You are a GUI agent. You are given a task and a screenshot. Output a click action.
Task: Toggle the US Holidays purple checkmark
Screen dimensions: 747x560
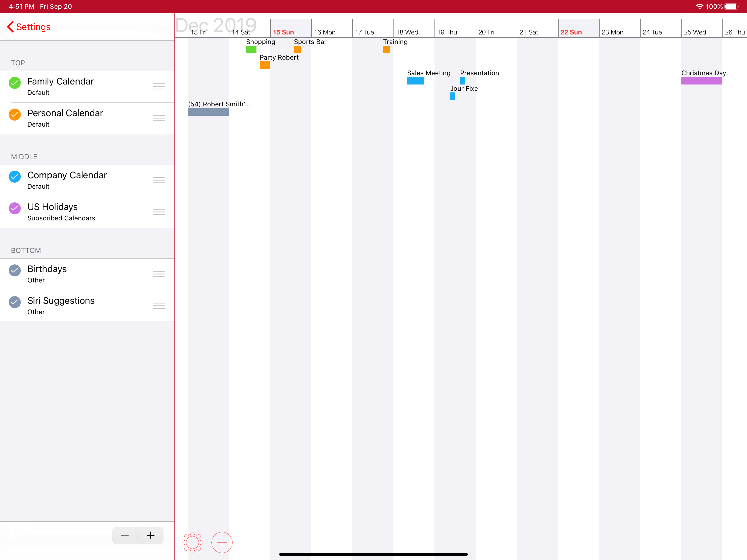click(x=14, y=208)
